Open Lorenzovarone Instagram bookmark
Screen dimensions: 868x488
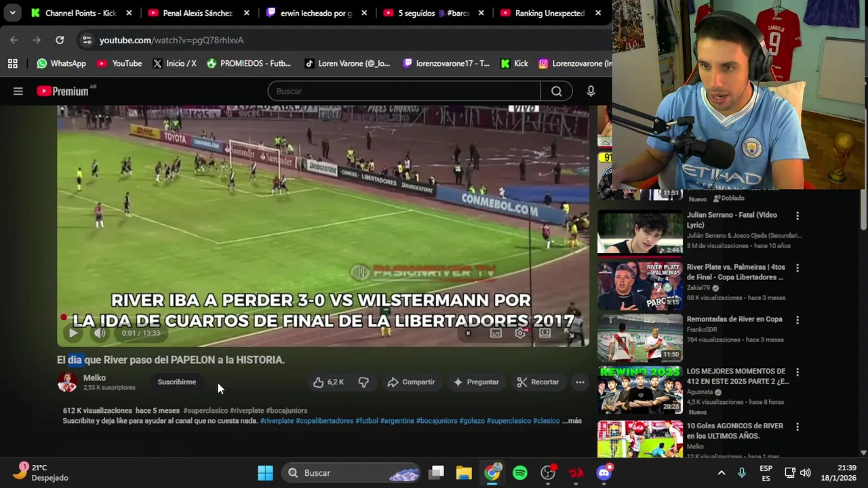click(575, 63)
